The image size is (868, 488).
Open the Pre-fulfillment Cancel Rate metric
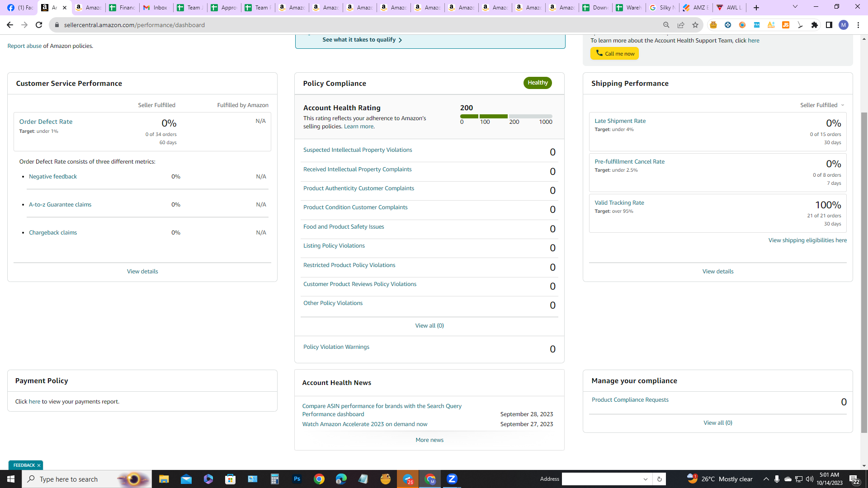(629, 162)
